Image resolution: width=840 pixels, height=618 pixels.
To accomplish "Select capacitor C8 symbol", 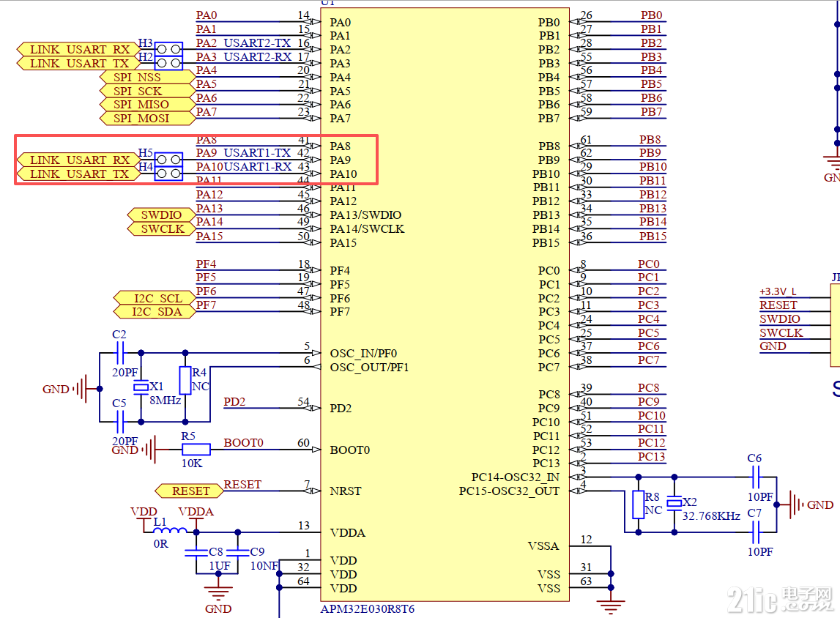I will coord(196,552).
